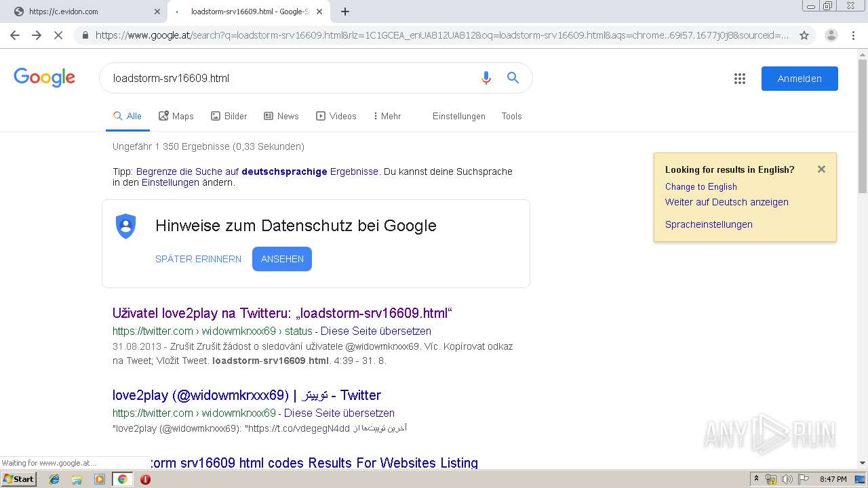The width and height of the screenshot is (868, 488).
Task: View site info via the padlock icon
Action: [x=85, y=35]
